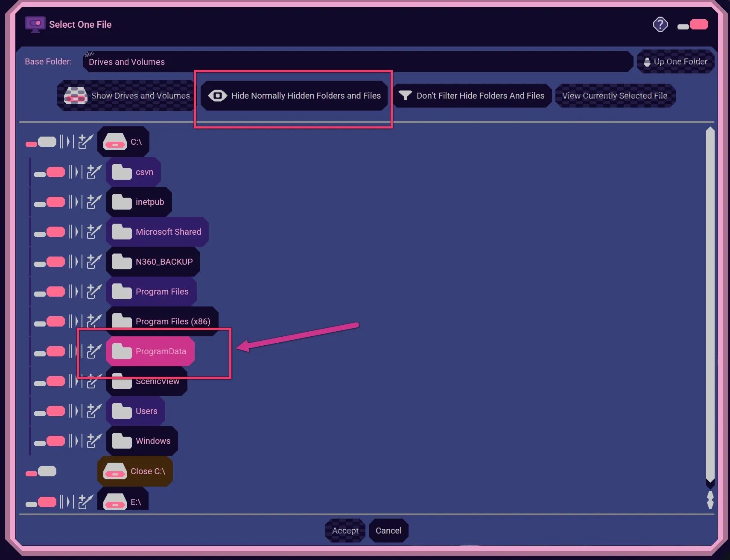Open the Windows folder

coord(142,441)
